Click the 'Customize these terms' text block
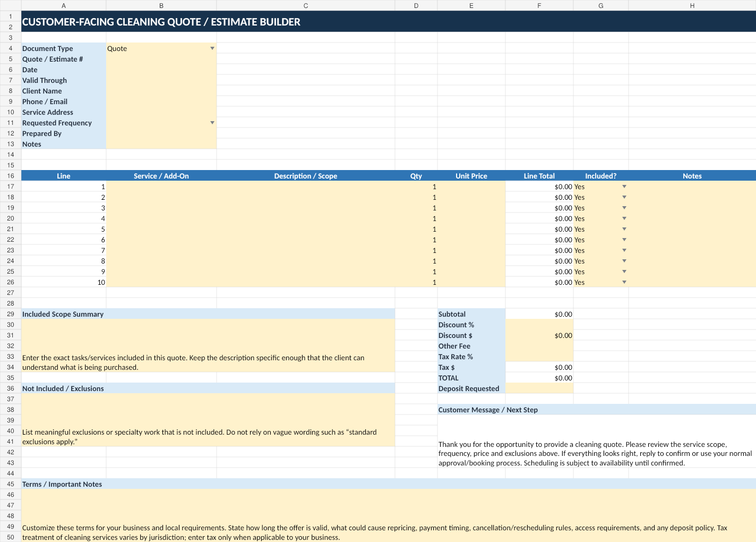 pos(375,532)
